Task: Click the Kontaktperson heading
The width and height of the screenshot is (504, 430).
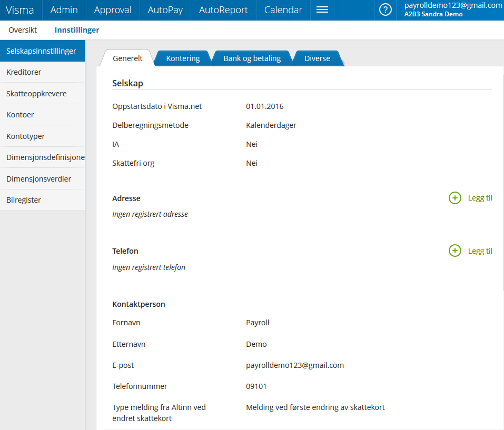Action: tap(139, 304)
